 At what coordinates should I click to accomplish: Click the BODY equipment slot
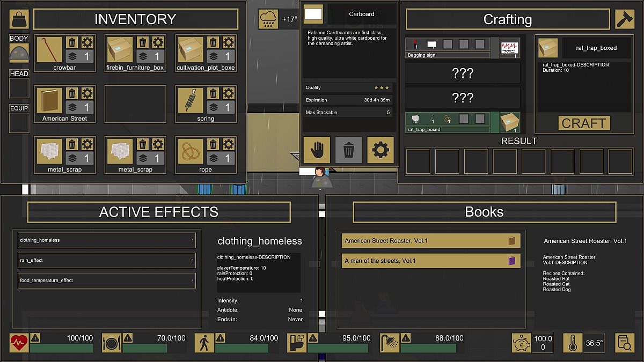coord(19,53)
